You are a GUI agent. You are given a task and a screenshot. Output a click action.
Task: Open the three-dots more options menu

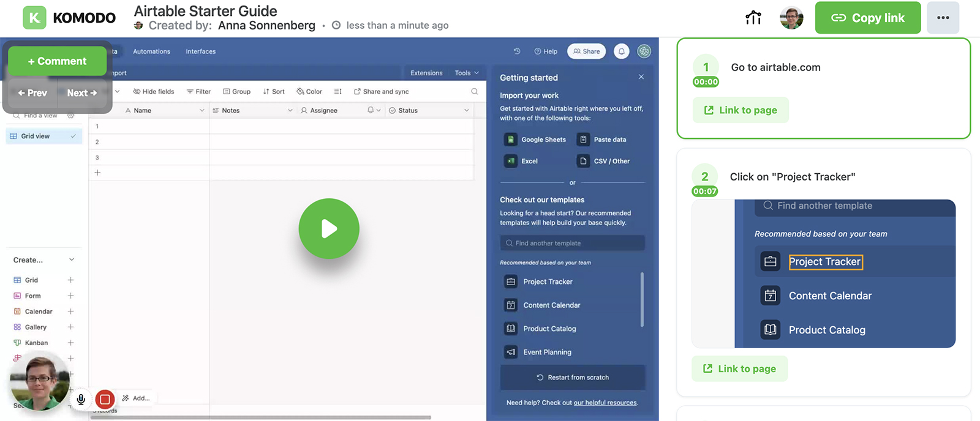point(943,18)
